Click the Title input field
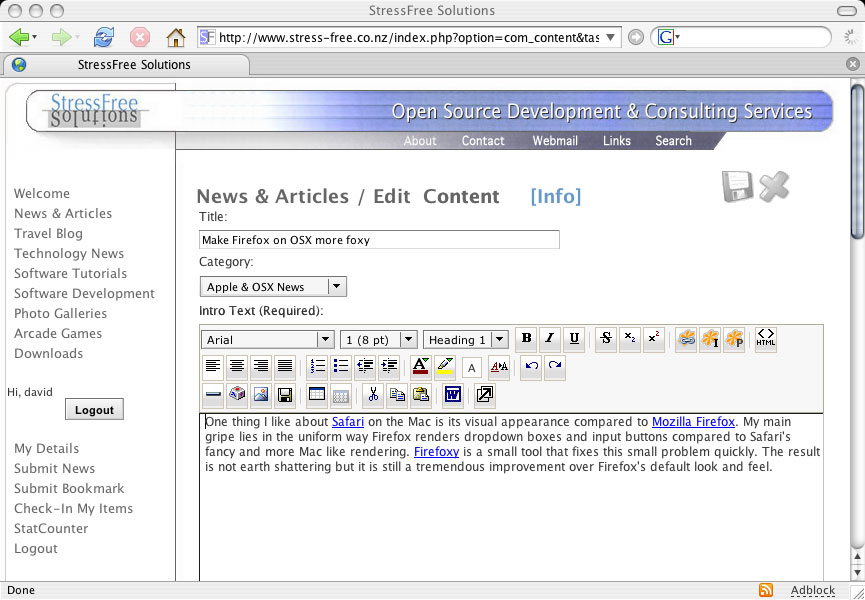 coord(379,240)
